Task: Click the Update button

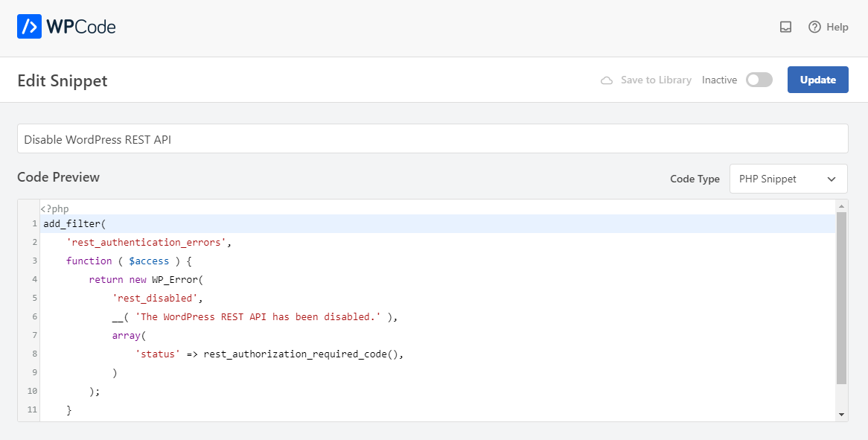Action: pyautogui.click(x=817, y=80)
